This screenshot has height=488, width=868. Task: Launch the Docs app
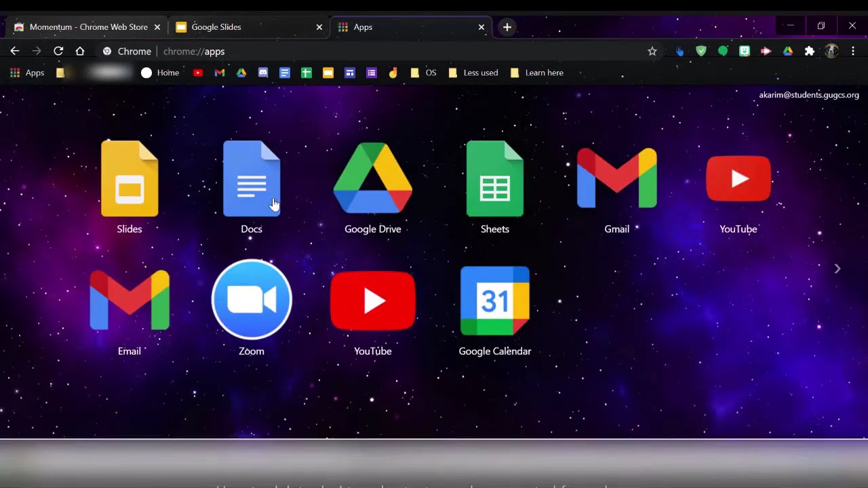click(x=252, y=179)
